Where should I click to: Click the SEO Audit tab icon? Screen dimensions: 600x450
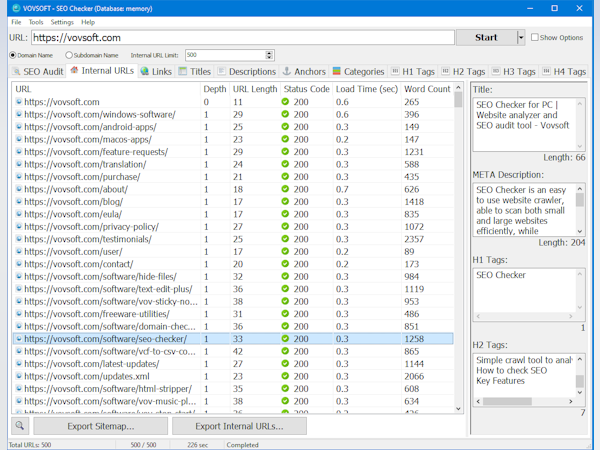coord(16,72)
